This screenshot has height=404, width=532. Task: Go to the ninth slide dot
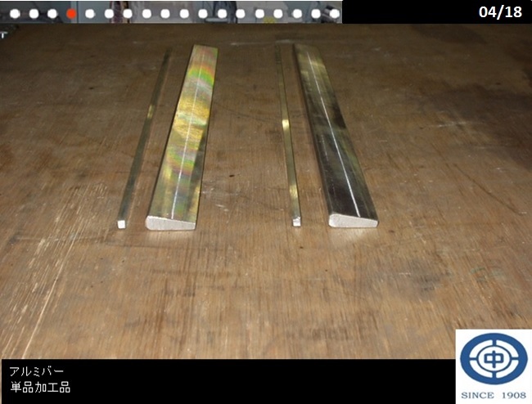[165, 13]
